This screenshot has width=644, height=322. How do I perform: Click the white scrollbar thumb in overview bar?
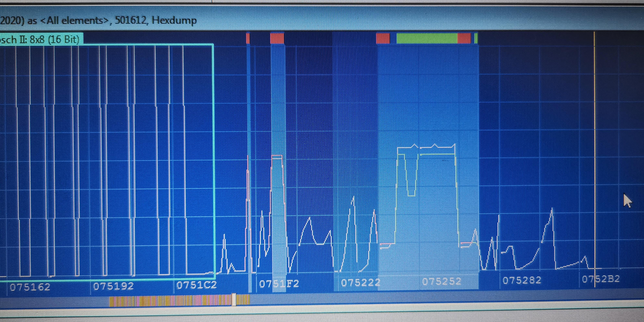coord(234,299)
